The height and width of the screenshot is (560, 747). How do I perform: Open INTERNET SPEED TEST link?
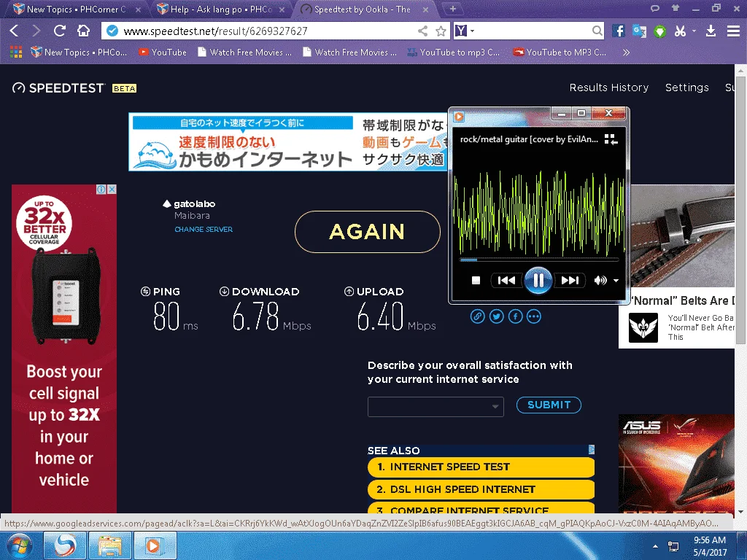point(481,467)
